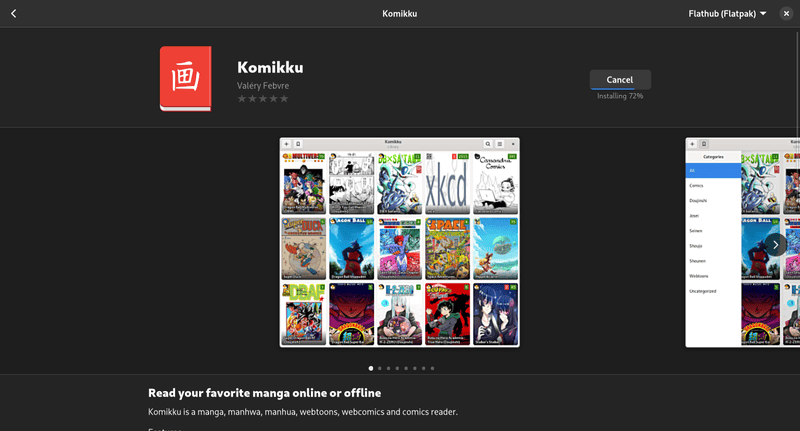Screen dimensions: 800x431
Task: Select the fourth carousel page dot
Action: (x=398, y=368)
